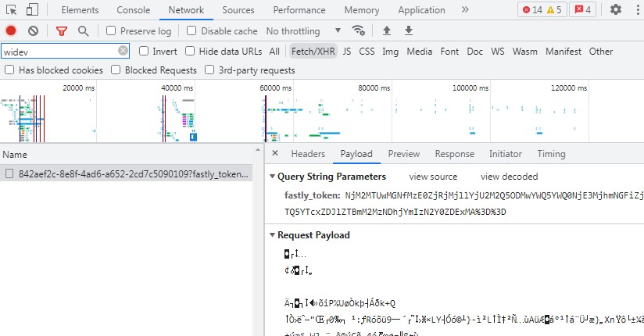Viewport: 644px width, 336px height.
Task: Show the Headers tab of request
Action: tap(308, 154)
